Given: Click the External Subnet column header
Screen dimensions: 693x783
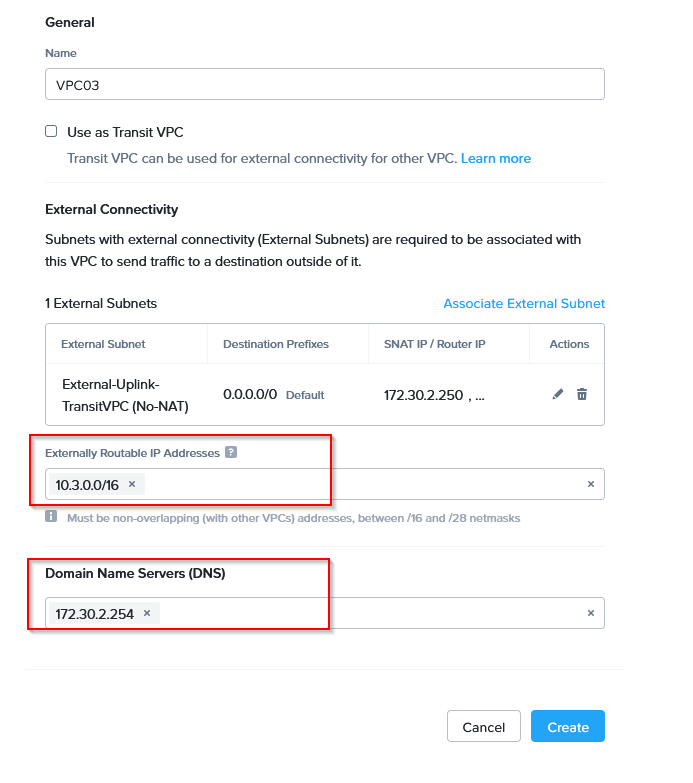Looking at the screenshot, I should click(103, 344).
